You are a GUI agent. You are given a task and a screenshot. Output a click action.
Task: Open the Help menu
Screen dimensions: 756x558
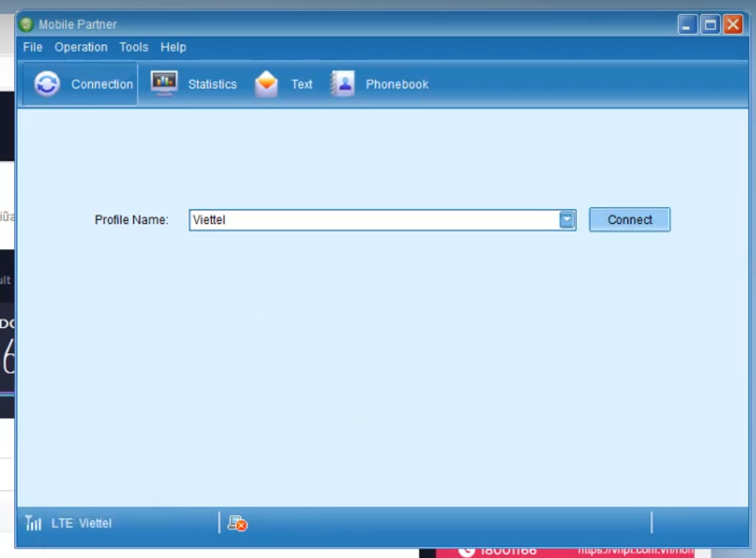click(x=173, y=47)
